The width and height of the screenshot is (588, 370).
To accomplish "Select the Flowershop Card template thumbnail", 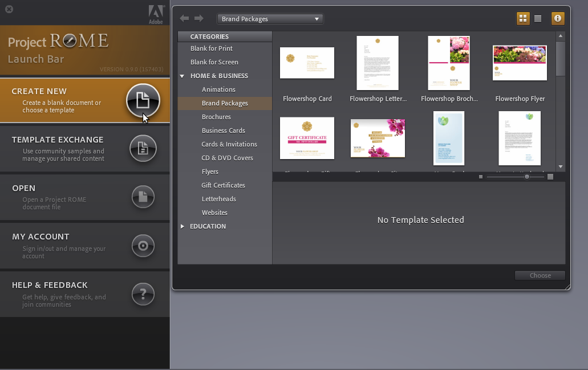I will coord(307,63).
